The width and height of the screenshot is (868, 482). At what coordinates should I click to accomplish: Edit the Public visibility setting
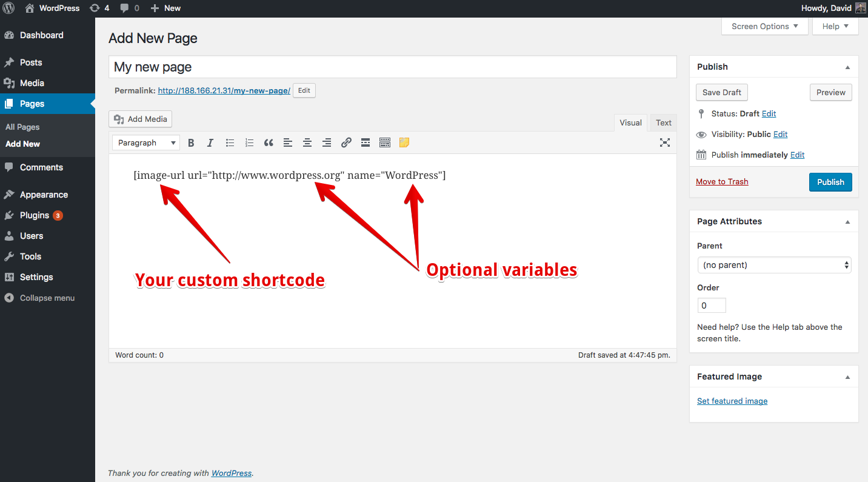(780, 134)
